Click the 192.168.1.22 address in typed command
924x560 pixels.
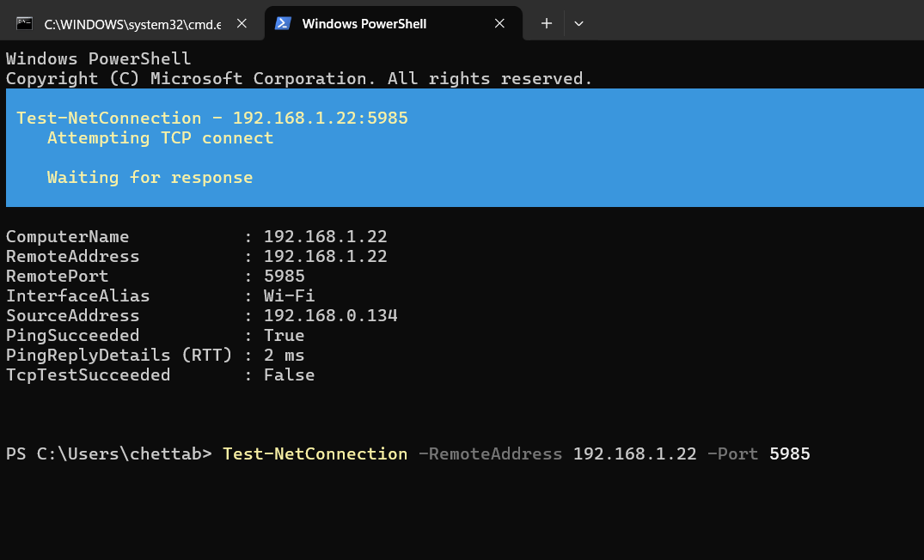coord(634,454)
